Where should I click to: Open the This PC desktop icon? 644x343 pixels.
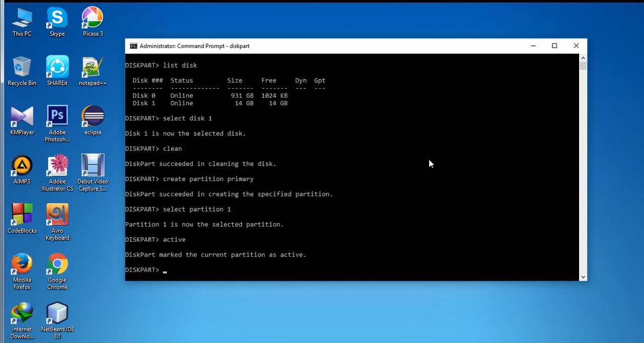pos(22,19)
